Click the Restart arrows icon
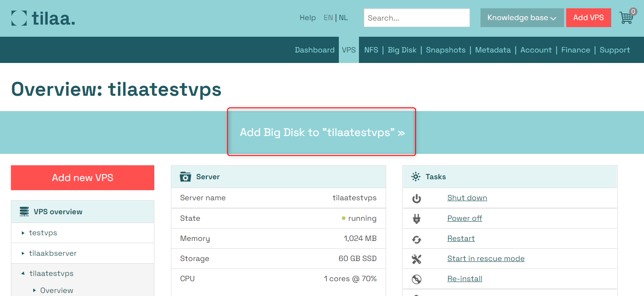 tap(417, 239)
